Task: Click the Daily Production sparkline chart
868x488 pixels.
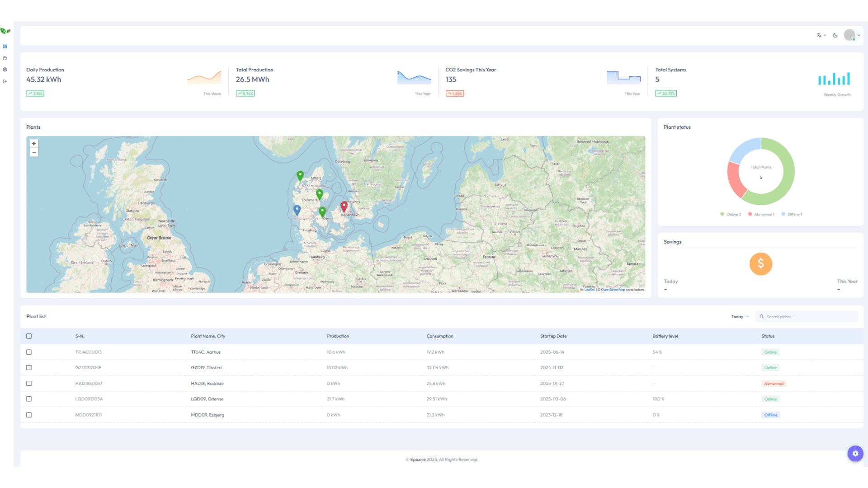Action: click(x=204, y=78)
